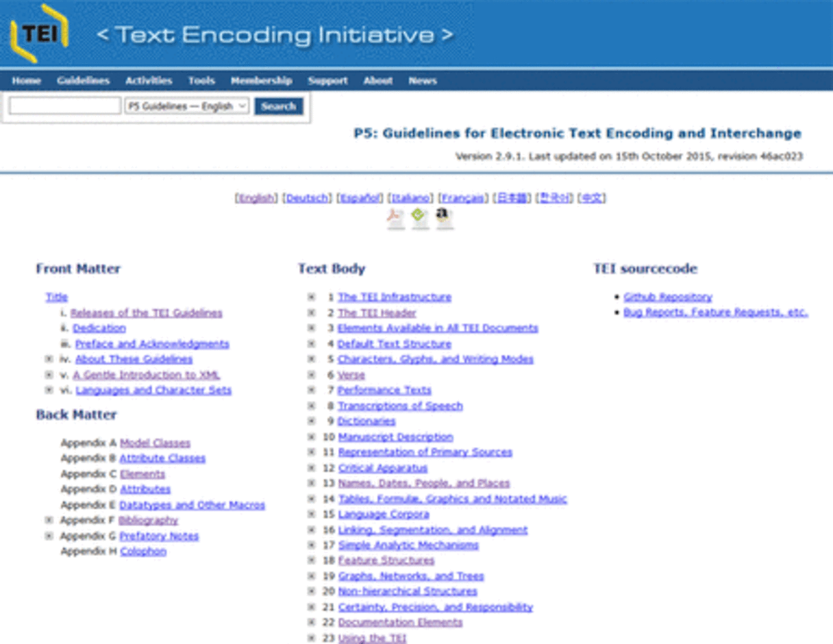
Task: Open Elements Available in All TEI Documents
Action: tap(438, 328)
